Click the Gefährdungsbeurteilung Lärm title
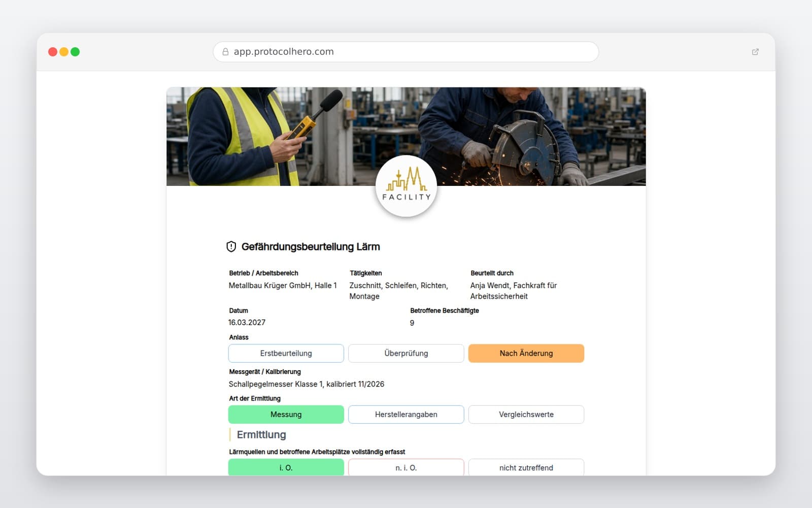The width and height of the screenshot is (812, 508). click(x=311, y=247)
